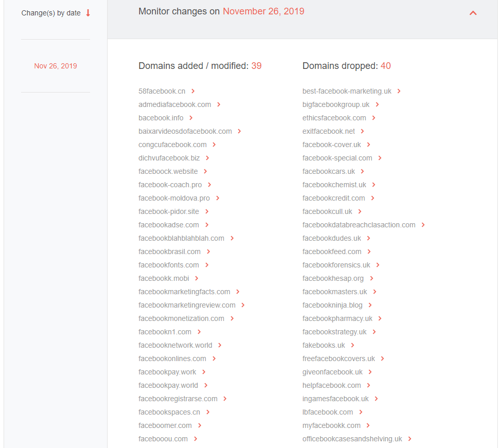This screenshot has height=448, width=504.
Task: Open myfacebookk.com dropped domain
Action: point(332,425)
